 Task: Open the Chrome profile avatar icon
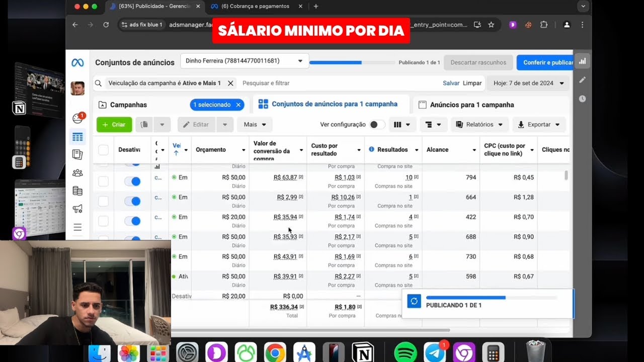point(567,25)
